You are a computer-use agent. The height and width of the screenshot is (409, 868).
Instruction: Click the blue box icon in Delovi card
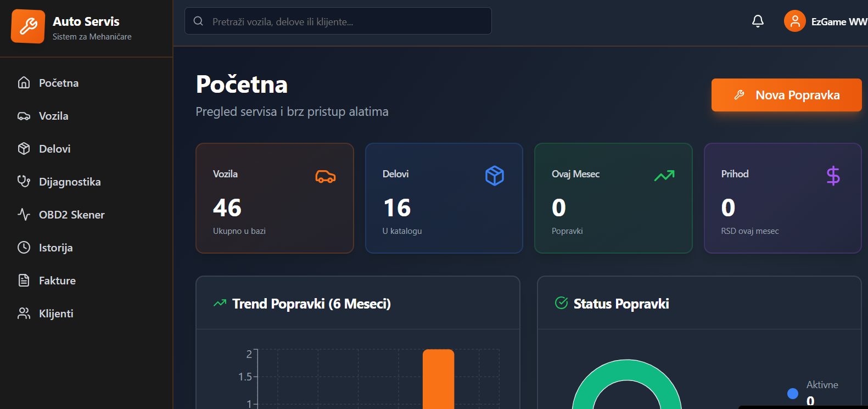(494, 176)
